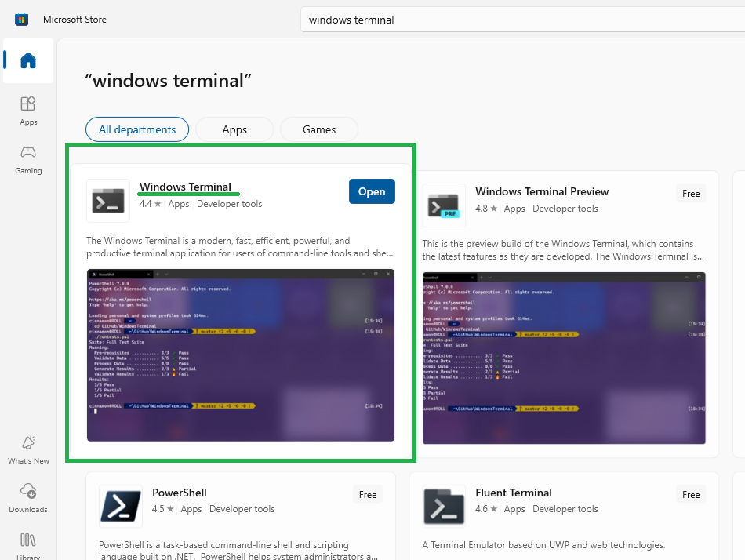Click the Fluent Terminal app icon

(444, 506)
